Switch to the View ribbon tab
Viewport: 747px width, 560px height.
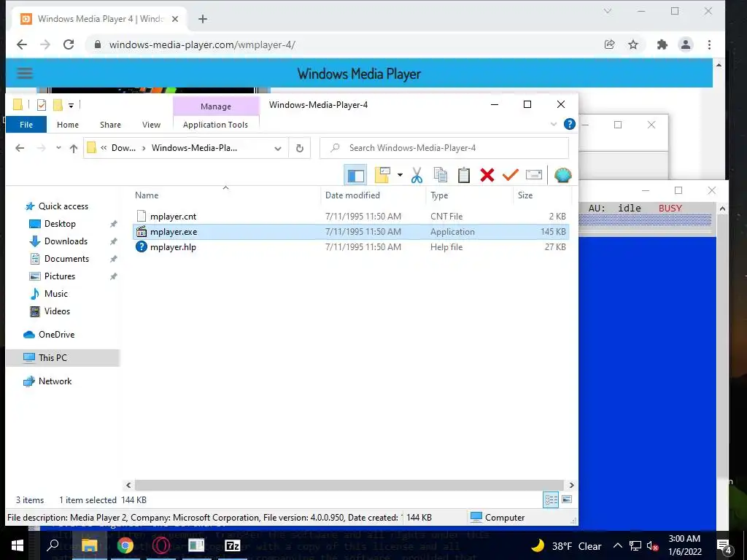click(x=151, y=125)
